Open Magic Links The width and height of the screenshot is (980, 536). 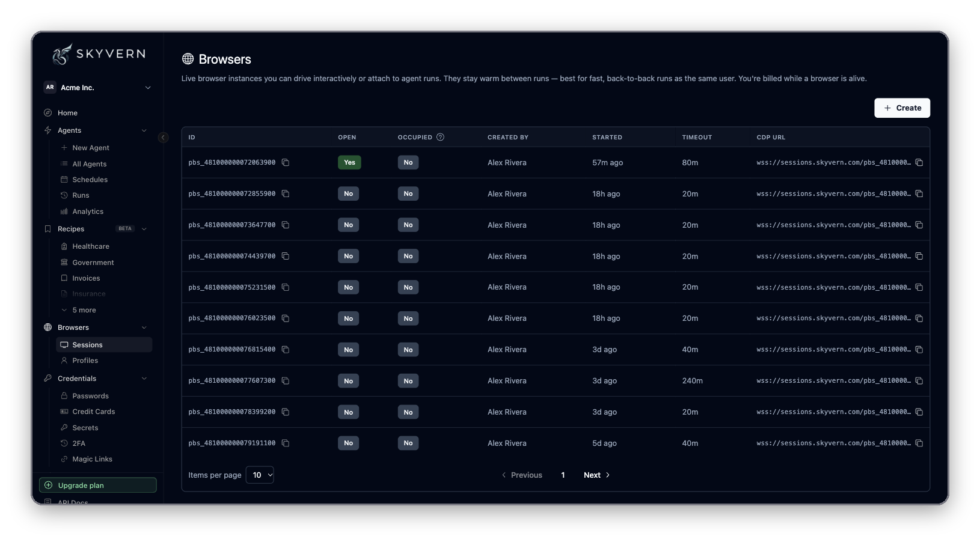pyautogui.click(x=92, y=459)
